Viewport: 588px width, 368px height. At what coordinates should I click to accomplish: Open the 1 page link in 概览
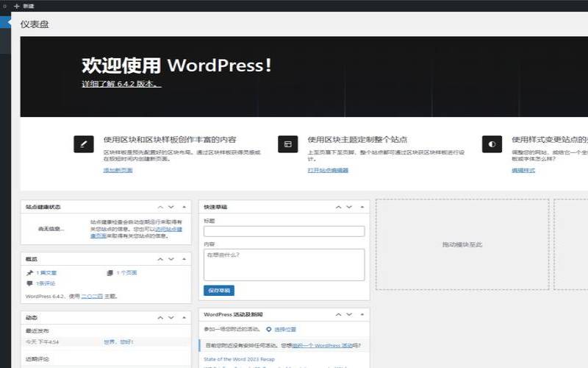(x=126, y=272)
